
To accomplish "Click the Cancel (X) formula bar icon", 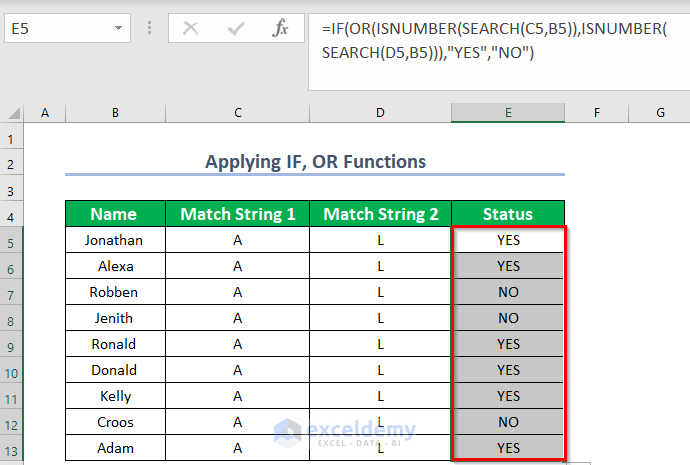I will [190, 29].
